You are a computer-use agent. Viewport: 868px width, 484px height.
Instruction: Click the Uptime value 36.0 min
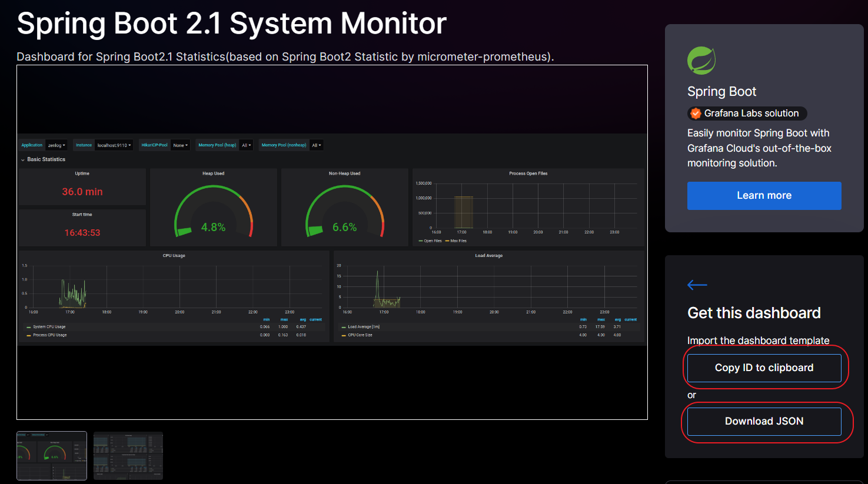click(82, 192)
